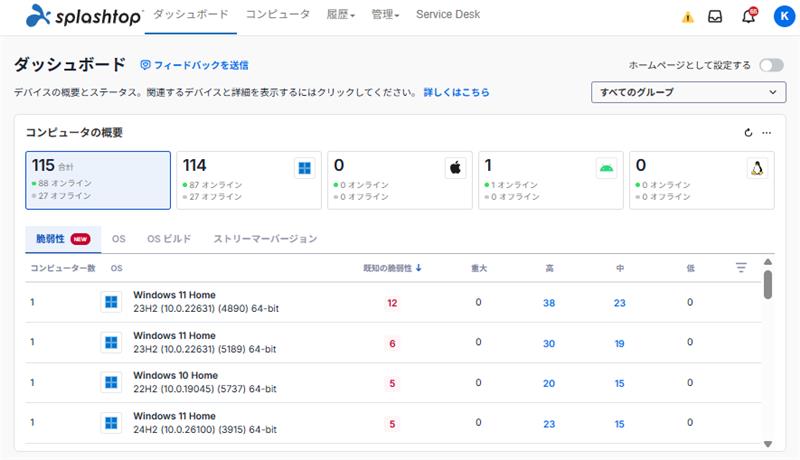Screen dimensions: 800x460
Task: Open the overview panel more options menu
Action: [767, 132]
